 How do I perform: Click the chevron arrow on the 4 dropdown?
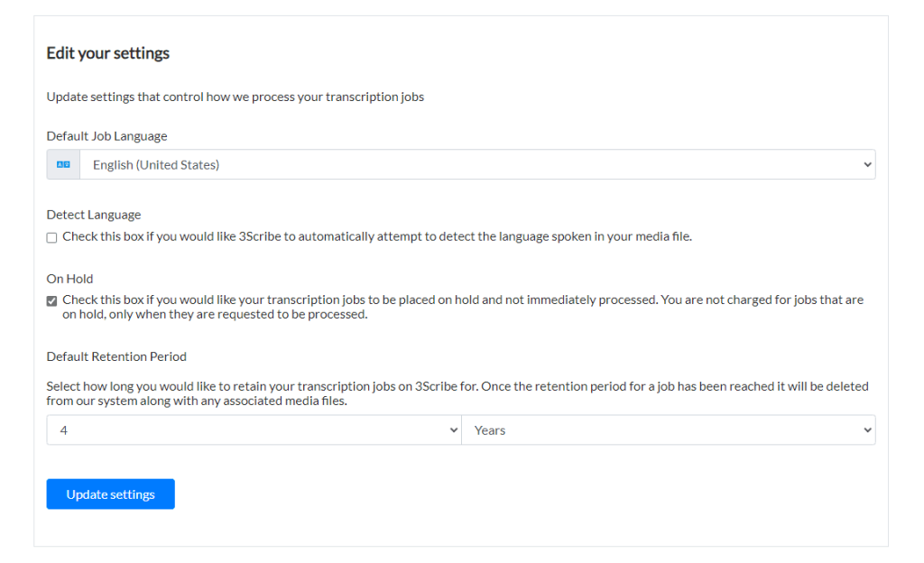click(453, 430)
